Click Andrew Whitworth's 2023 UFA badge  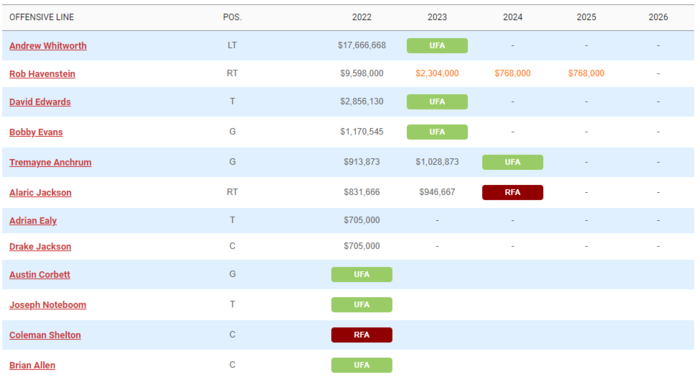coord(437,46)
